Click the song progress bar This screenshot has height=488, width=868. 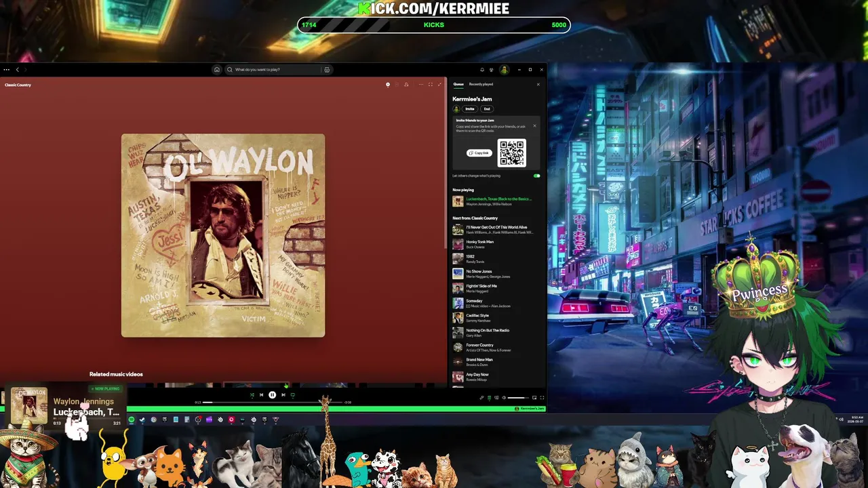pos(272,403)
